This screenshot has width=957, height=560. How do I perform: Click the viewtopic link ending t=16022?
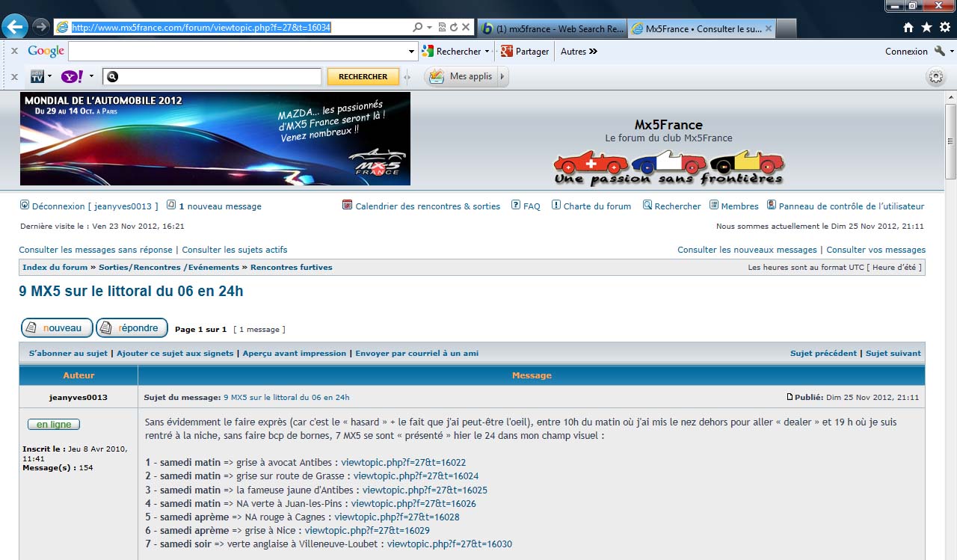(x=404, y=462)
